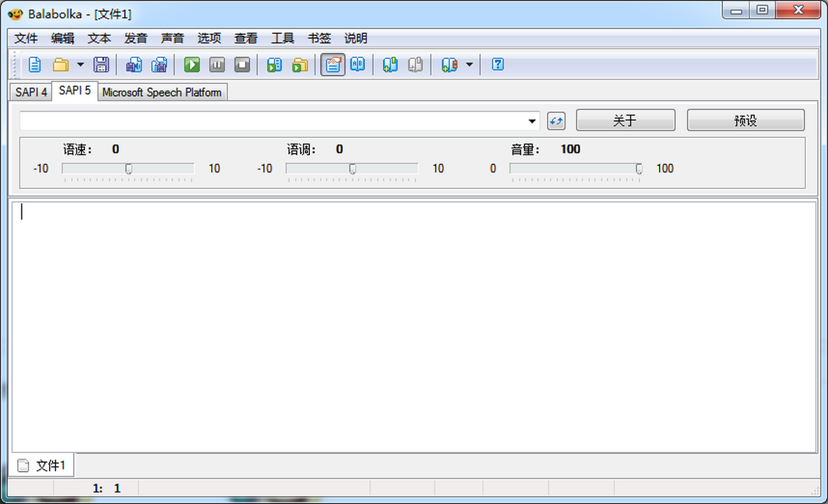Viewport: 828px width, 504px height.
Task: Click the save audio file icon
Action: pyautogui.click(x=134, y=65)
